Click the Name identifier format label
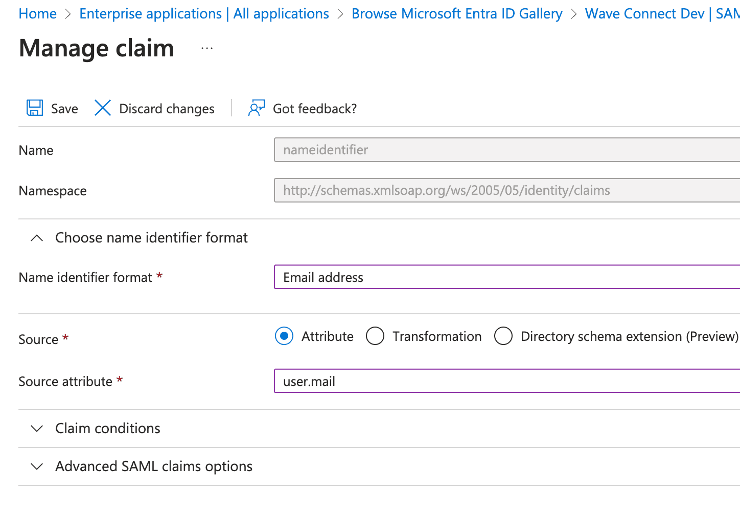This screenshot has height=526, width=740. click(x=85, y=277)
